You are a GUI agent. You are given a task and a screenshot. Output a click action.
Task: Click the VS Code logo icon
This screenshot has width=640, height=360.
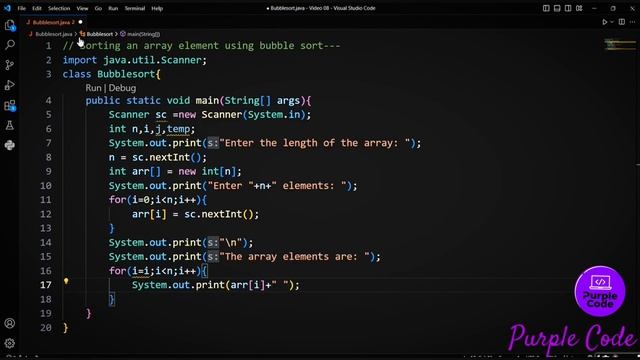pyautogui.click(x=7, y=8)
